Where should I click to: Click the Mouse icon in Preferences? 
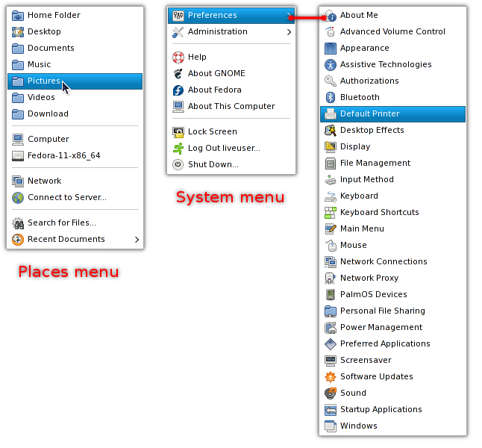coord(331,245)
